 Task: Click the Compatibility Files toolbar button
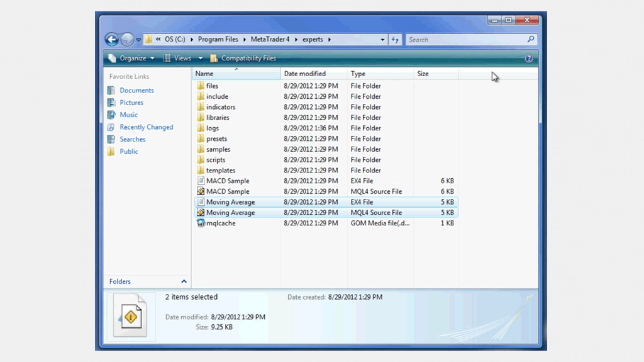point(243,59)
